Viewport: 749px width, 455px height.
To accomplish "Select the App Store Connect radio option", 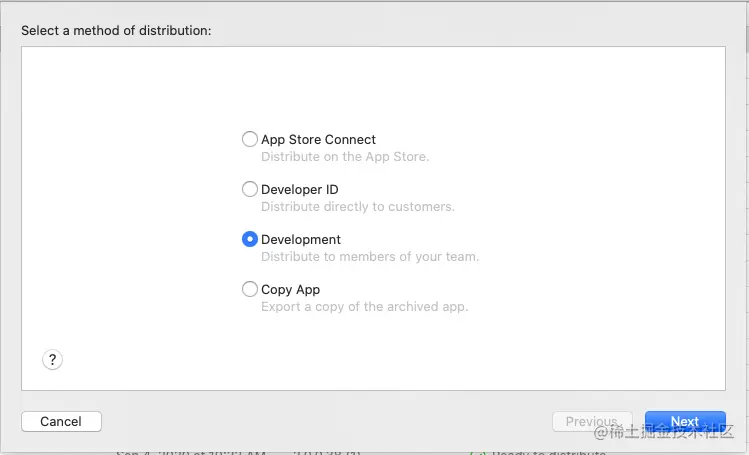I will click(249, 139).
